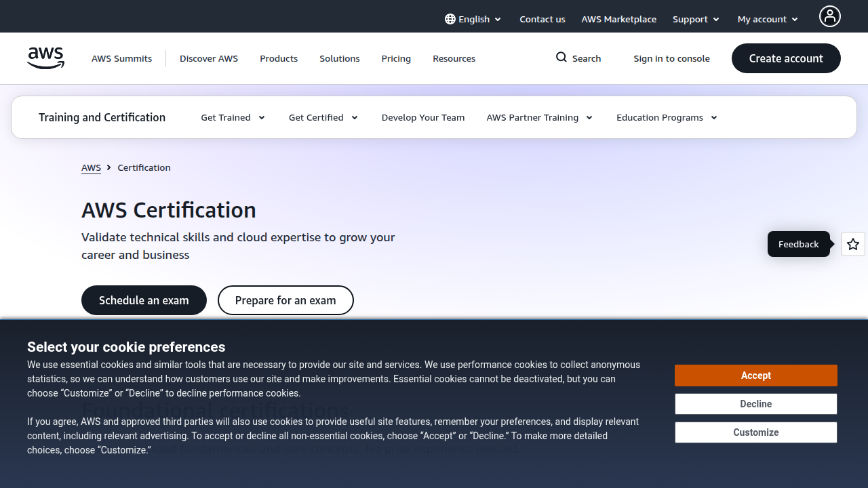
Task: Open Develop Your Team link
Action: click(x=423, y=117)
